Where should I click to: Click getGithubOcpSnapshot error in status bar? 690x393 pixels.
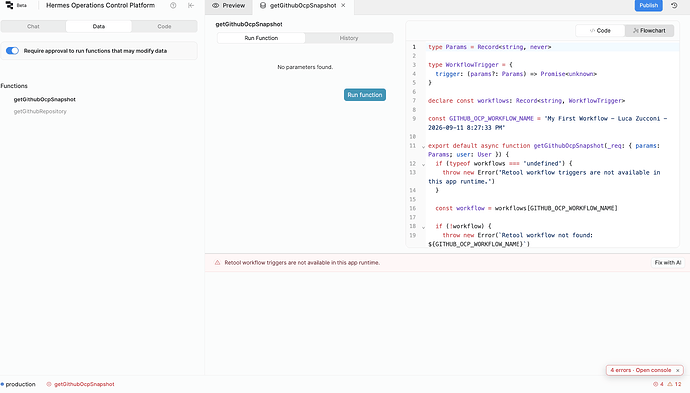tap(81, 384)
